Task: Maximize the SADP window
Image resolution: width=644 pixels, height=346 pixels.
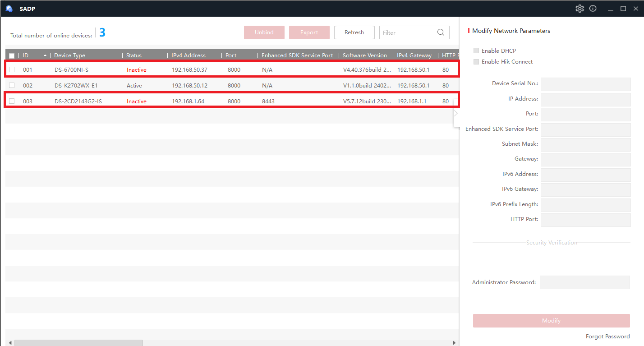Action: pyautogui.click(x=623, y=9)
